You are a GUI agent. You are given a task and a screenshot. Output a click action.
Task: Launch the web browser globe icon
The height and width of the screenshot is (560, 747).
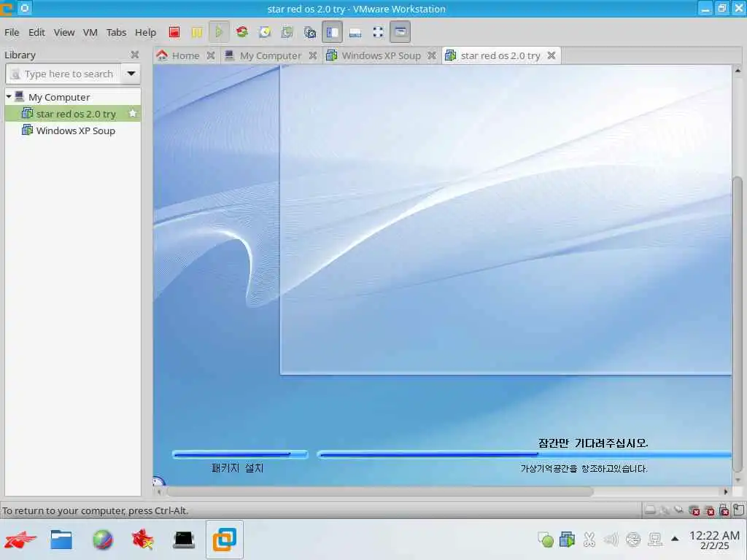pos(102,540)
